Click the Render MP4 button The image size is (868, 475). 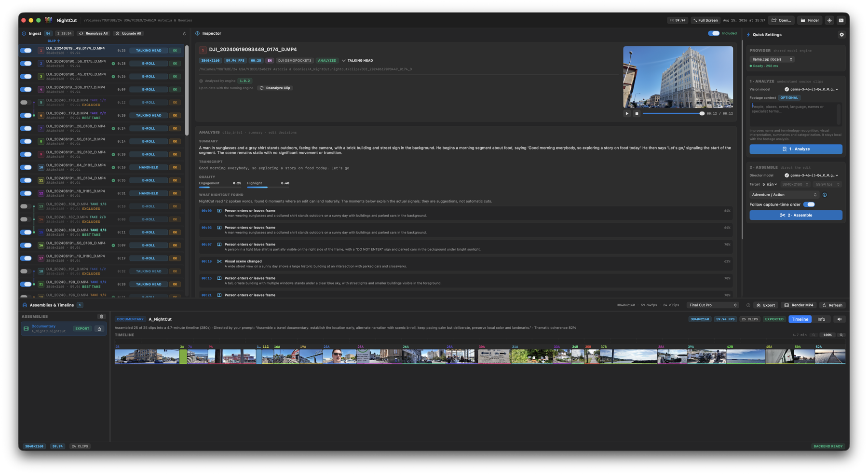click(799, 305)
